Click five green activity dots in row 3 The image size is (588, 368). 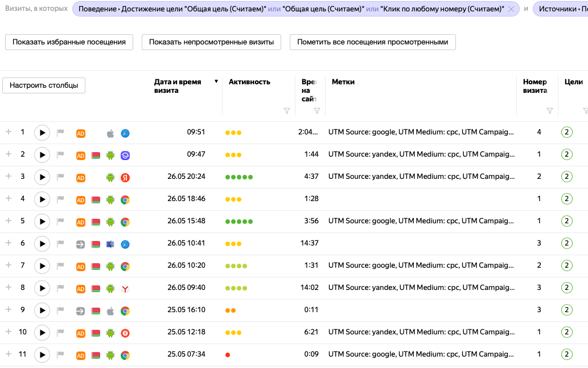coord(239,177)
